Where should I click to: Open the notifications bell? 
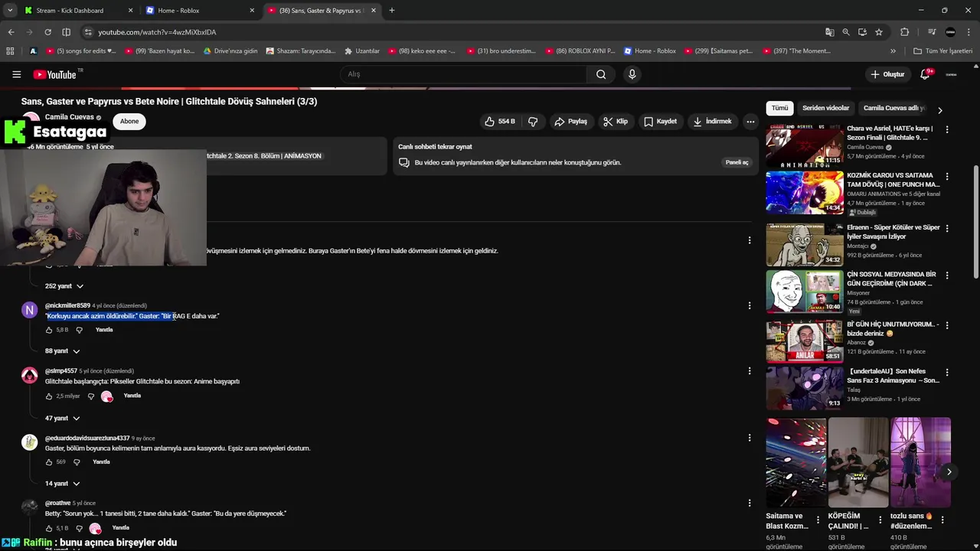[925, 74]
